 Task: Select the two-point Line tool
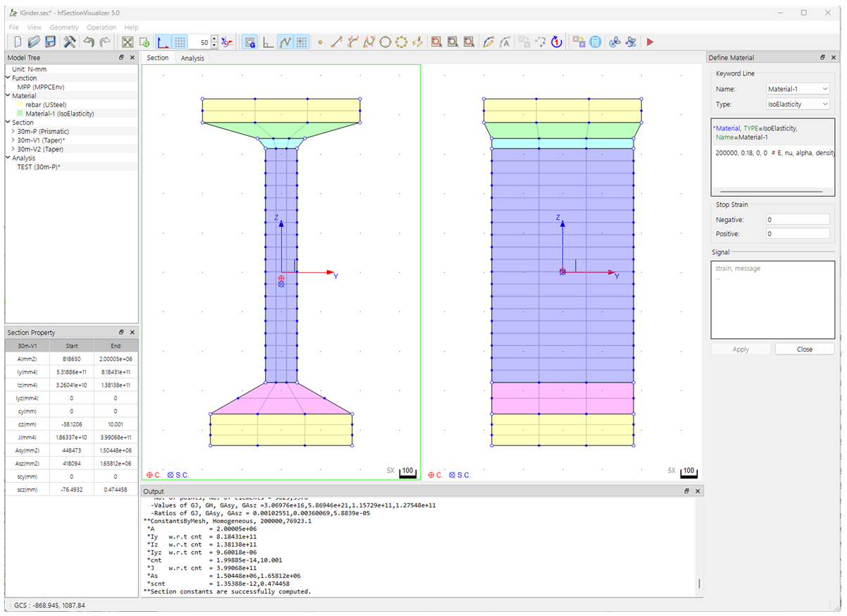coord(337,42)
